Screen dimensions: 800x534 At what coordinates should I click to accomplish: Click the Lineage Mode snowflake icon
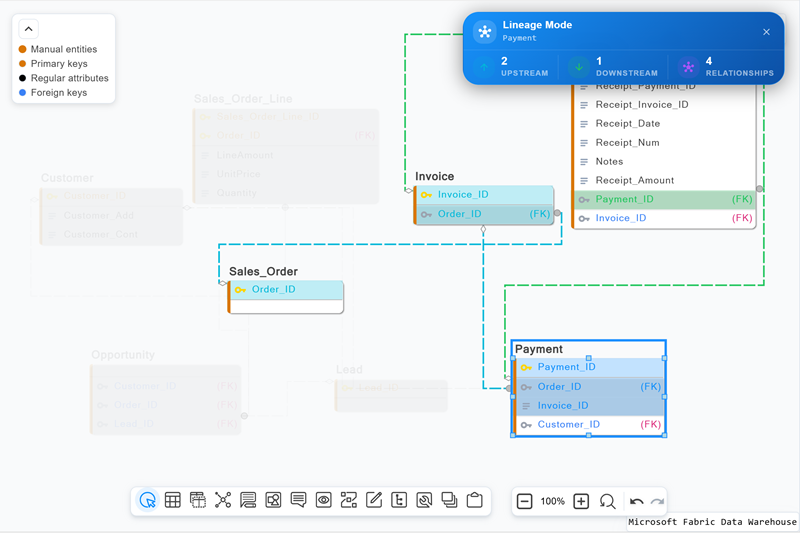point(485,32)
